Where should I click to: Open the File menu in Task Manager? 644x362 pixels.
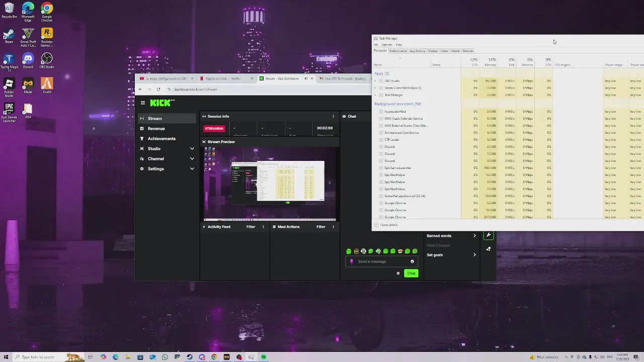(376, 45)
